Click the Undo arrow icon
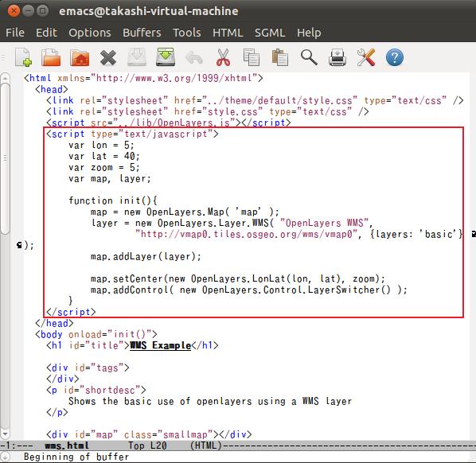476x463 pixels. (x=194, y=57)
